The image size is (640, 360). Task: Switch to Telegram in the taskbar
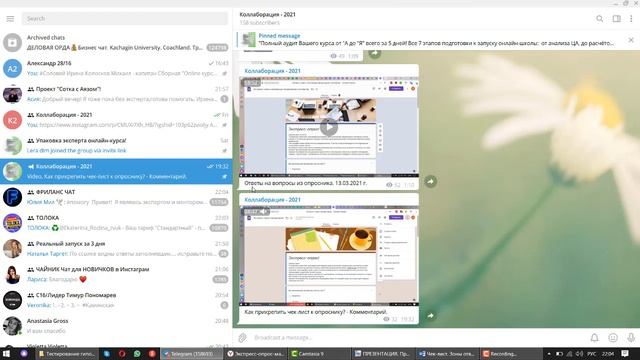click(192, 353)
